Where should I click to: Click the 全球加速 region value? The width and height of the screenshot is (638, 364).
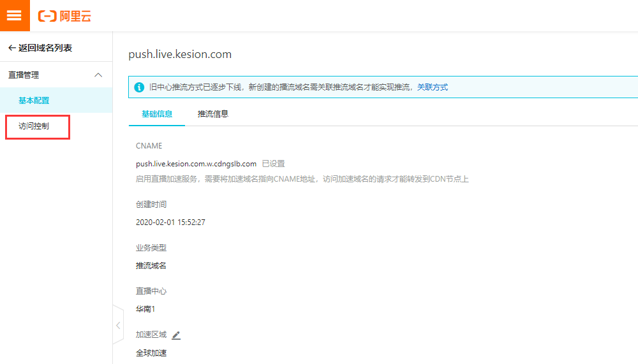click(x=151, y=353)
